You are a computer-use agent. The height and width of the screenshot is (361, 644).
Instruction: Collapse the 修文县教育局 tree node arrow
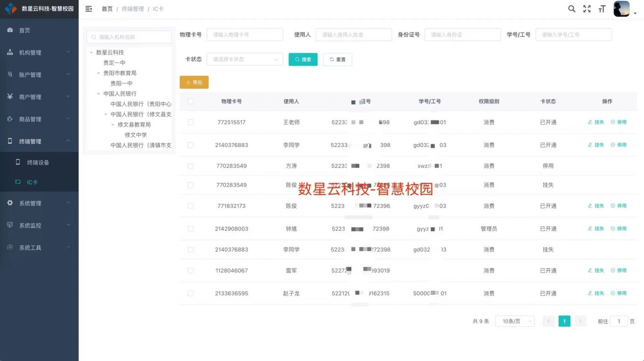coord(113,125)
